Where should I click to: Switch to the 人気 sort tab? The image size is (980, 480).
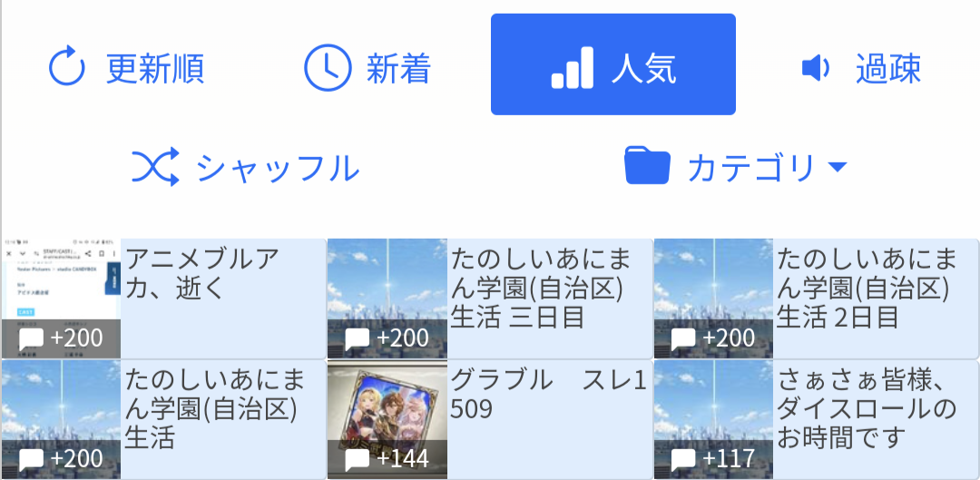pos(613,64)
